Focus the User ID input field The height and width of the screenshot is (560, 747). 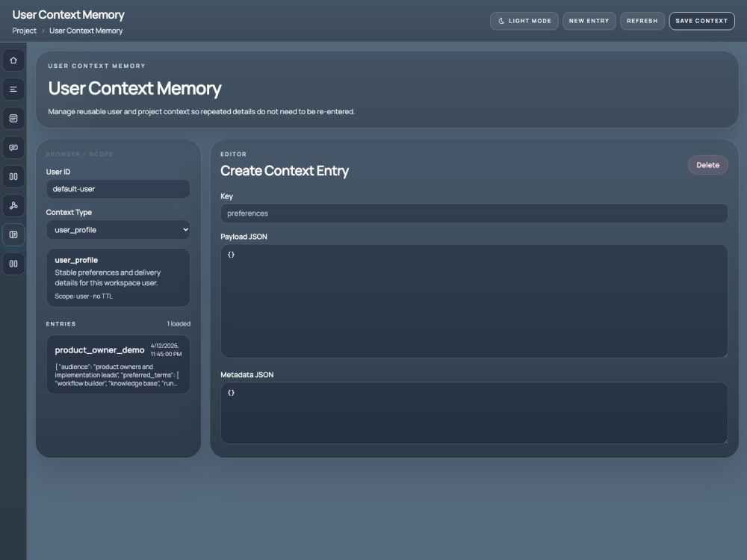(x=118, y=189)
